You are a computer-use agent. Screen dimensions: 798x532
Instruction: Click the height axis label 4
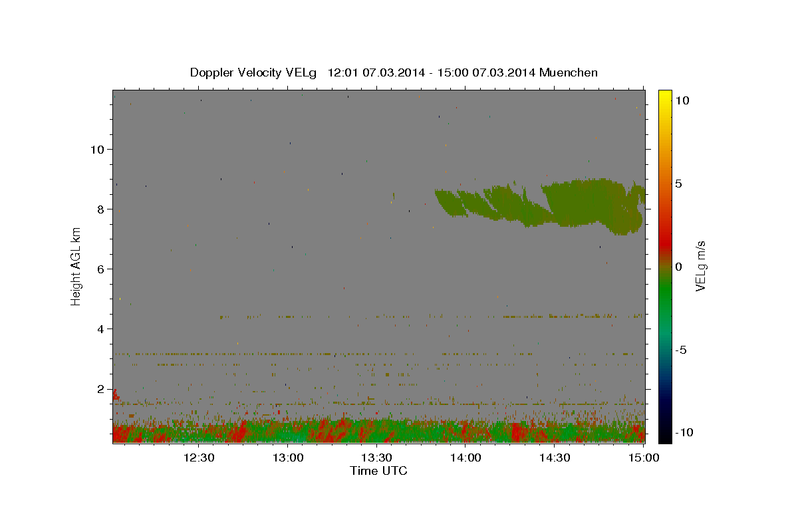100,329
